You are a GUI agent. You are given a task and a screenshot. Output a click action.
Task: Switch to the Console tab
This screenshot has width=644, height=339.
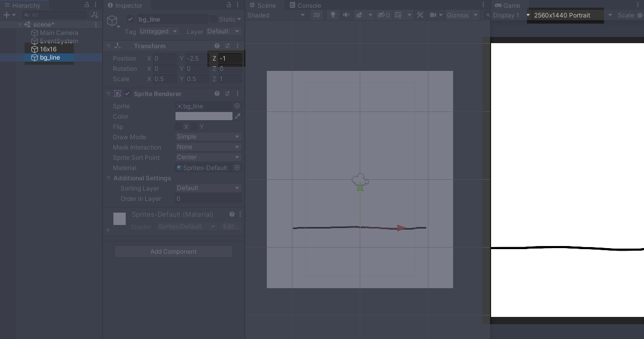pos(305,5)
